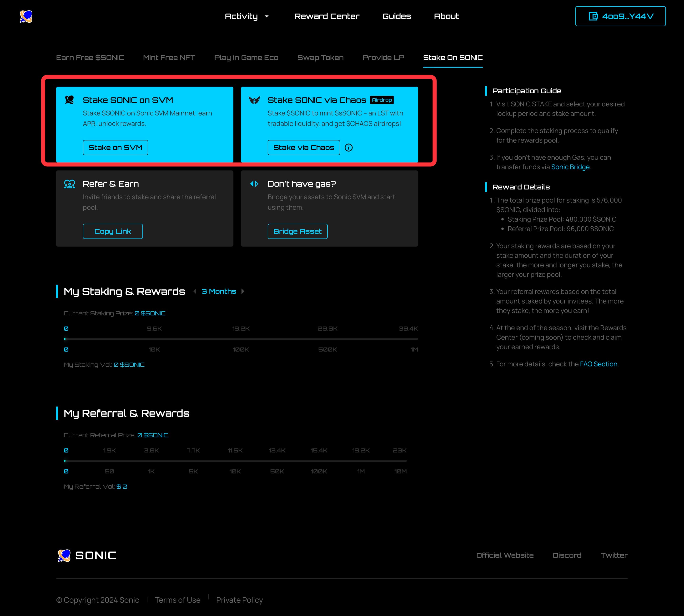The image size is (684, 616).
Task: Click the bridge arrows icon
Action: [x=254, y=184]
